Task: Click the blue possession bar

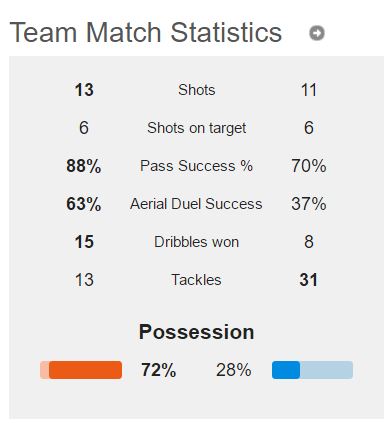Action: pyautogui.click(x=312, y=370)
